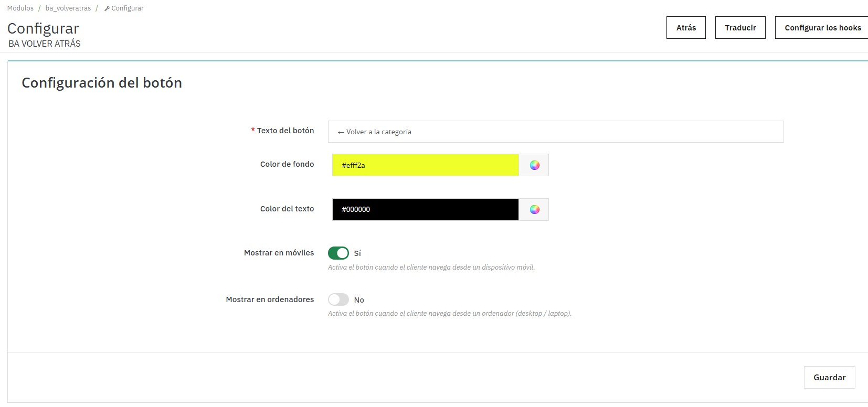Enable the Mostrar en ordenadores switch
The height and width of the screenshot is (407, 868).
[x=338, y=299]
